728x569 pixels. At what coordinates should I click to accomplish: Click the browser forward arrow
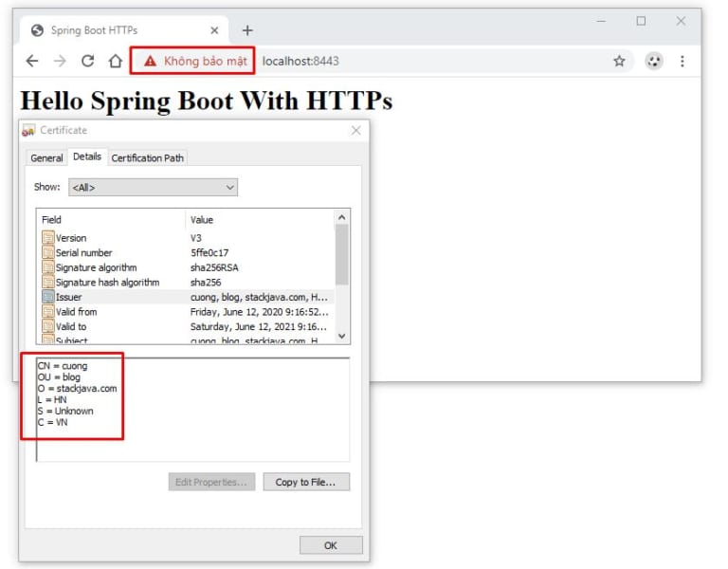[x=60, y=61]
